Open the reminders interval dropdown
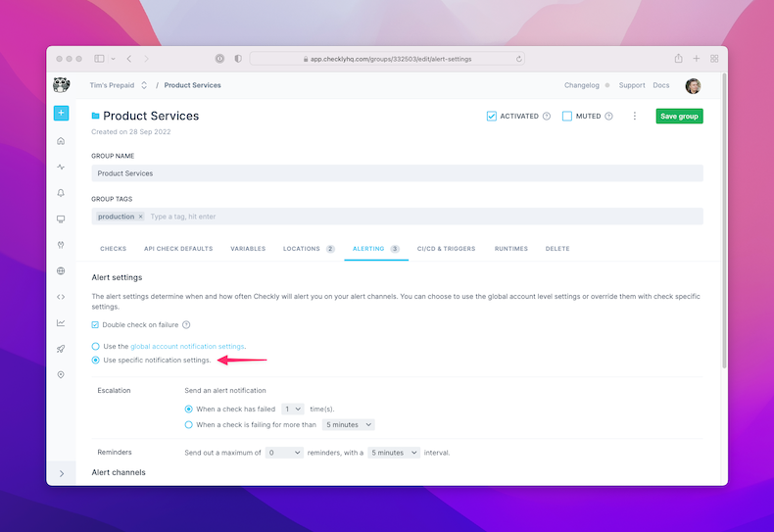 click(x=394, y=453)
